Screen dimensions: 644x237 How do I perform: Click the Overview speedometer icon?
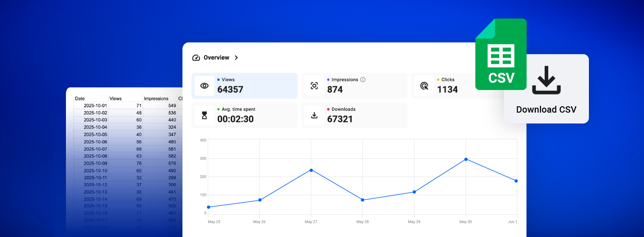pos(196,58)
